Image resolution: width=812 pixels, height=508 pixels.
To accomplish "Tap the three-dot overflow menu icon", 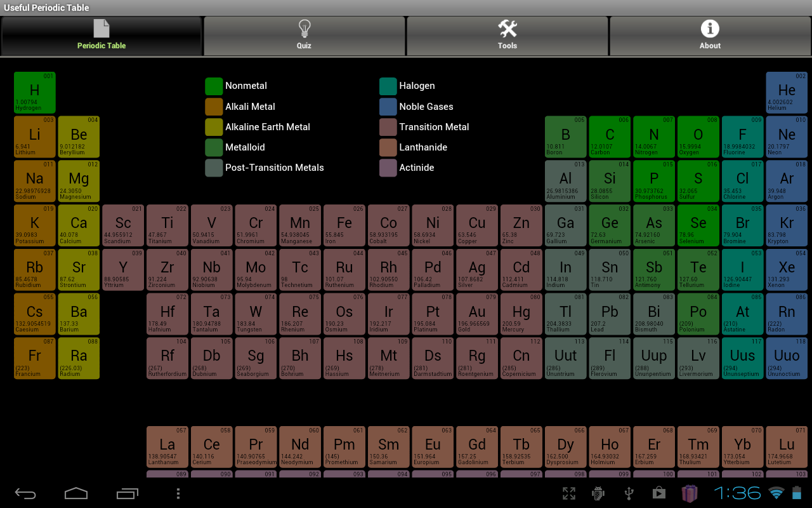I will [178, 493].
